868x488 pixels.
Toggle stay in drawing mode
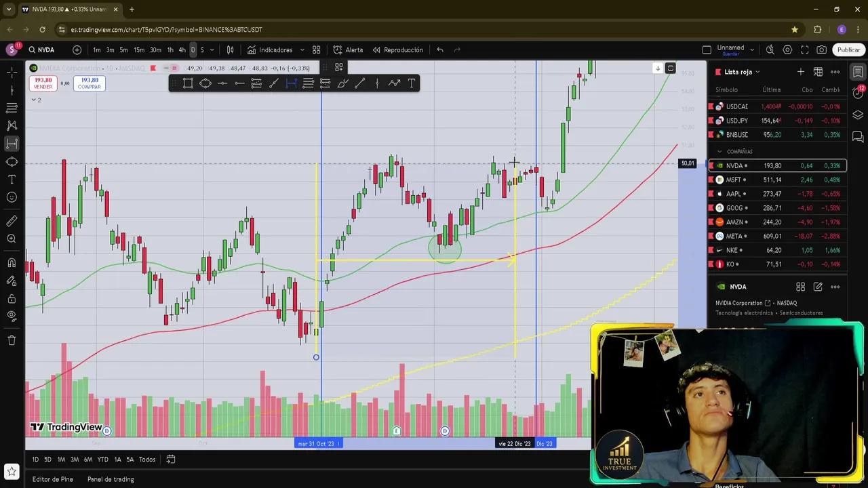click(x=12, y=281)
